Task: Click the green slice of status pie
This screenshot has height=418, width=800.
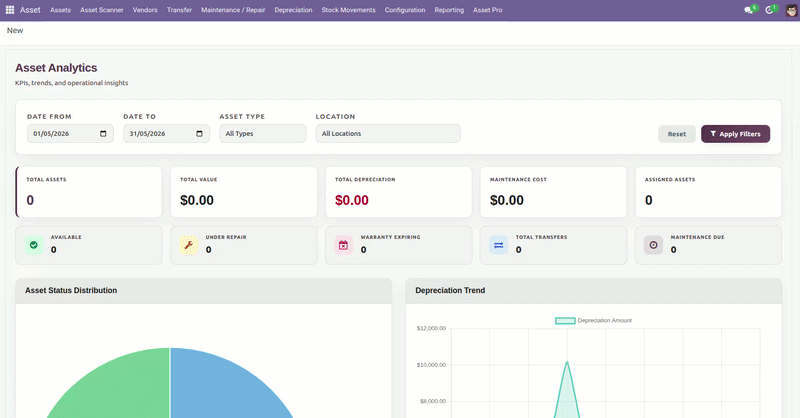Action: point(117,388)
